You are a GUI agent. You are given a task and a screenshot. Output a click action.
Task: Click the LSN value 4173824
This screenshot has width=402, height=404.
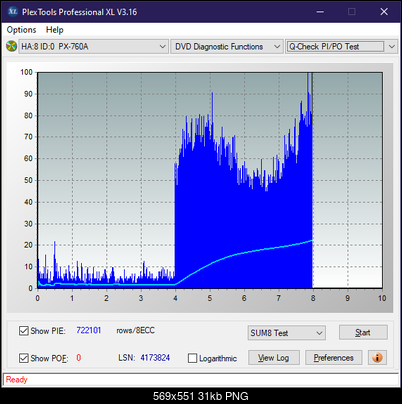(155, 358)
